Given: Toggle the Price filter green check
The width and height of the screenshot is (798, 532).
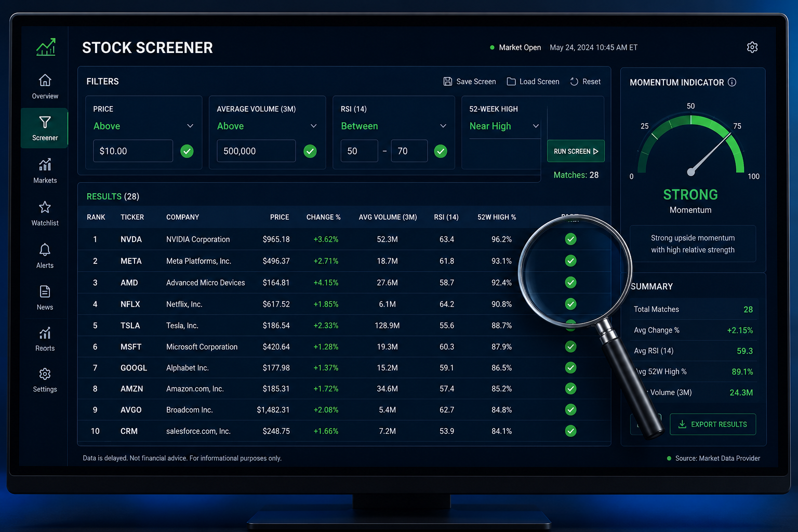Looking at the screenshot, I should click(187, 151).
